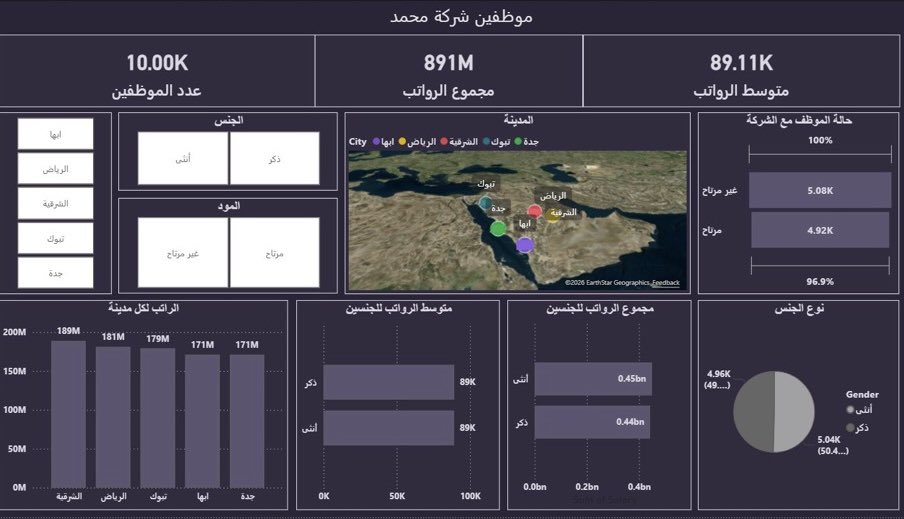Click ذكر in the Gender pie legend

tap(857, 427)
